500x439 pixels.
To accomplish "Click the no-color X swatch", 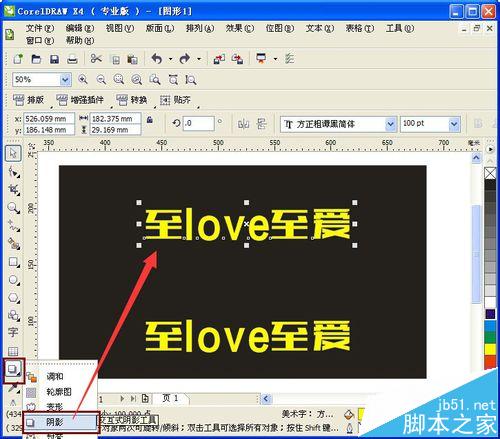I will 490,173.
